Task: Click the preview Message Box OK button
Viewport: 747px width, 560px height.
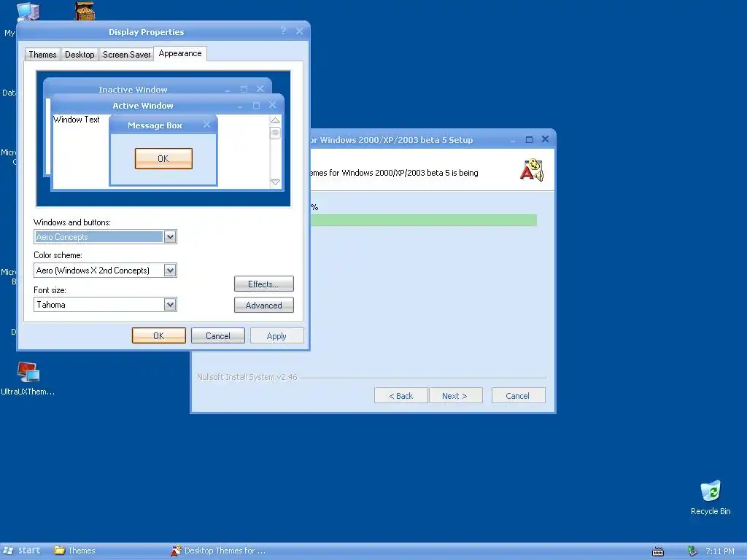Action: click(163, 158)
